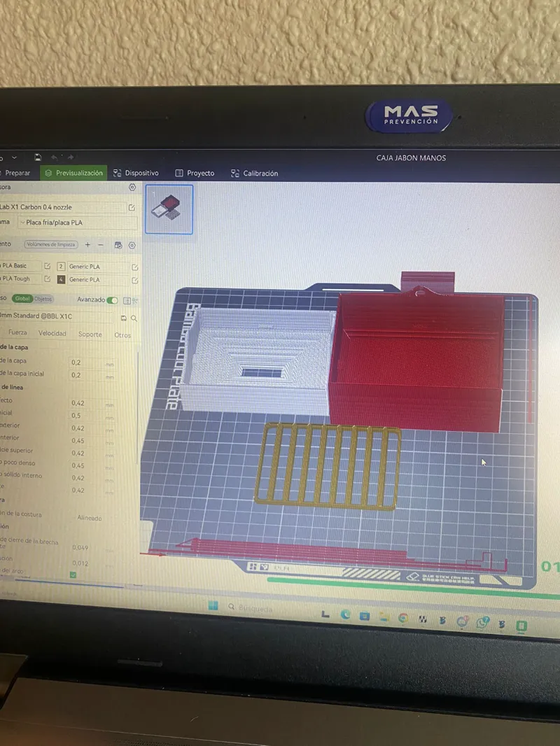Open filament settings gear icon
This screenshot has height=746, width=560.
pos(132,246)
